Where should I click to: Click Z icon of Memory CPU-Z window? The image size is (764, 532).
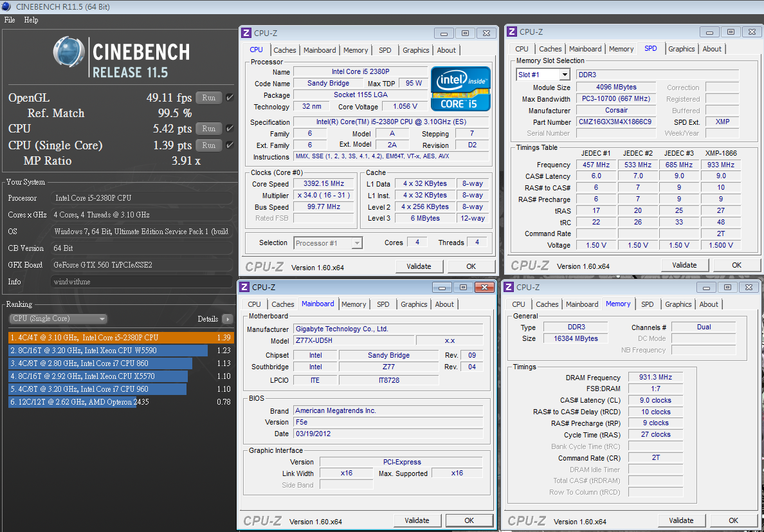tap(509, 287)
